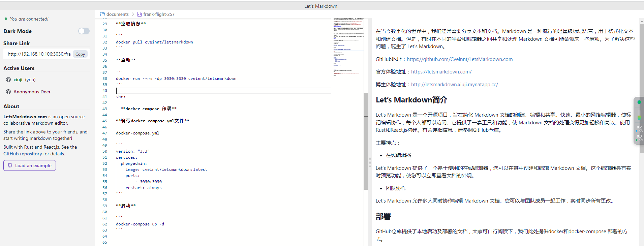Image resolution: width=644 pixels, height=246 pixels.
Task: Click the 'restart: always' line
Action: 144,188
